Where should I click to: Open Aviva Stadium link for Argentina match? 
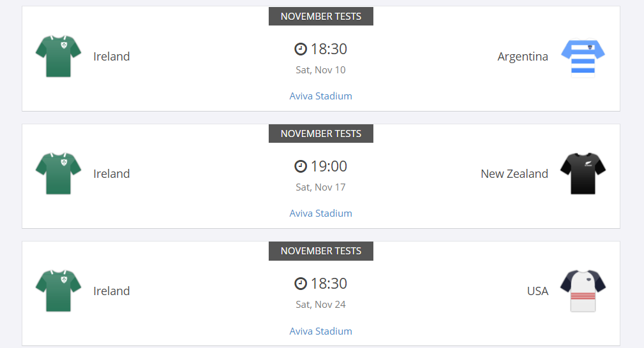click(x=320, y=96)
